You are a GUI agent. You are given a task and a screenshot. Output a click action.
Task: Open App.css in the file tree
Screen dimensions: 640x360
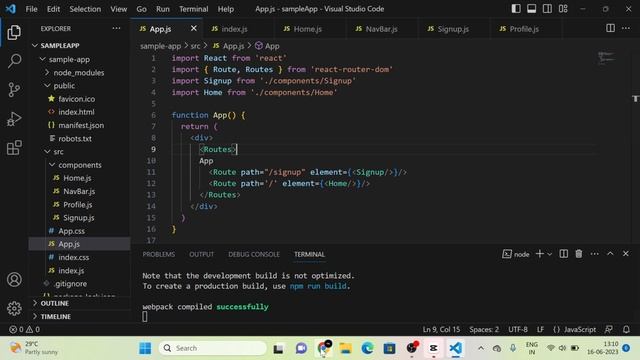80,231
